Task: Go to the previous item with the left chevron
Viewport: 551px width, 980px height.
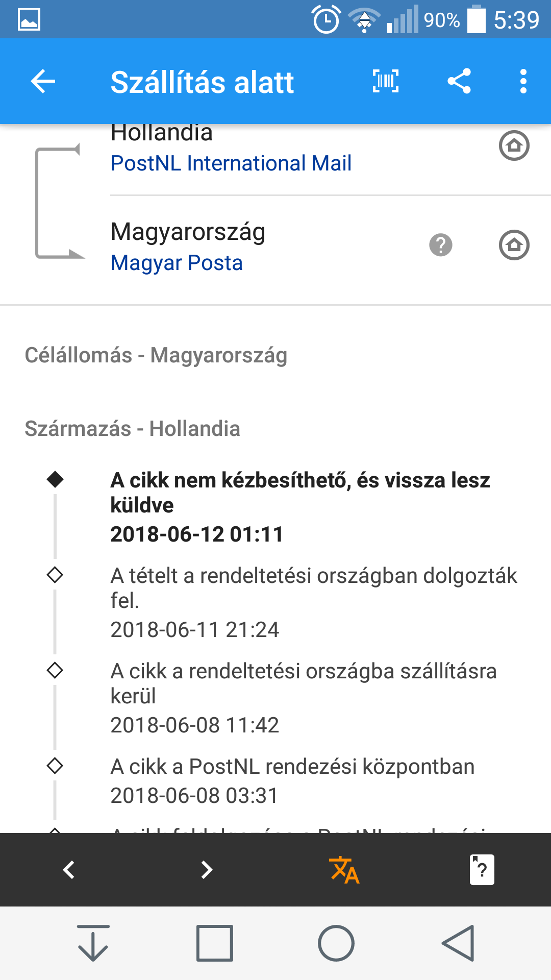Action: pyautogui.click(x=69, y=870)
